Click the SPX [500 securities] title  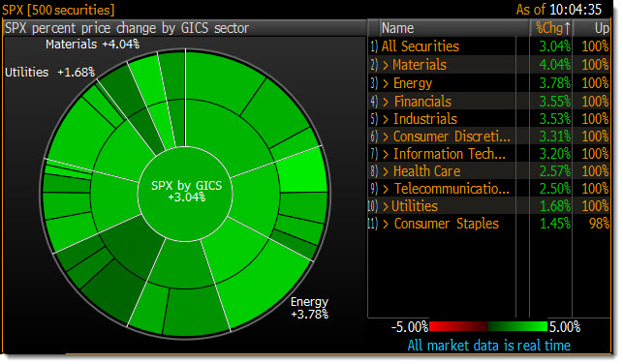pyautogui.click(x=58, y=10)
